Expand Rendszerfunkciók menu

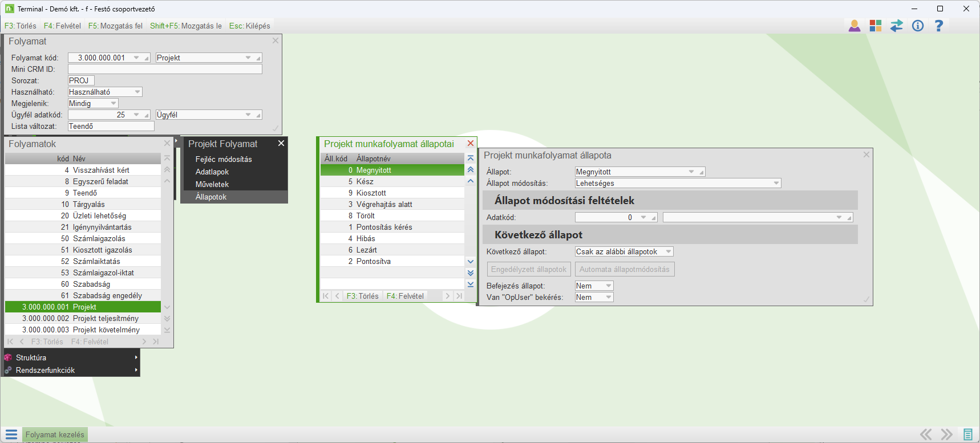pyautogui.click(x=136, y=370)
